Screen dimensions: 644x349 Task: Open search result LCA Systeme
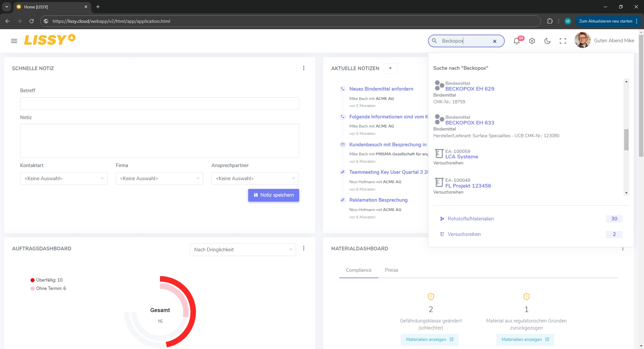pos(462,157)
